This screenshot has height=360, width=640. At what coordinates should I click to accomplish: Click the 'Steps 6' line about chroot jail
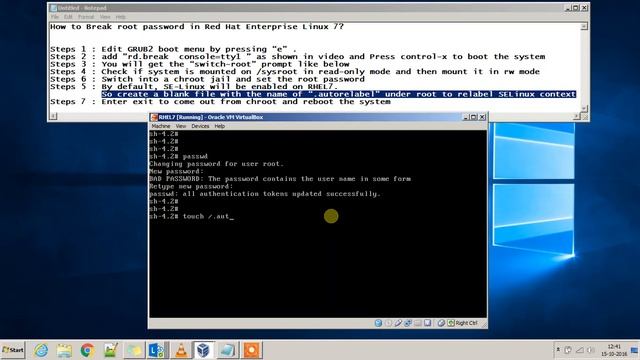[x=207, y=79]
